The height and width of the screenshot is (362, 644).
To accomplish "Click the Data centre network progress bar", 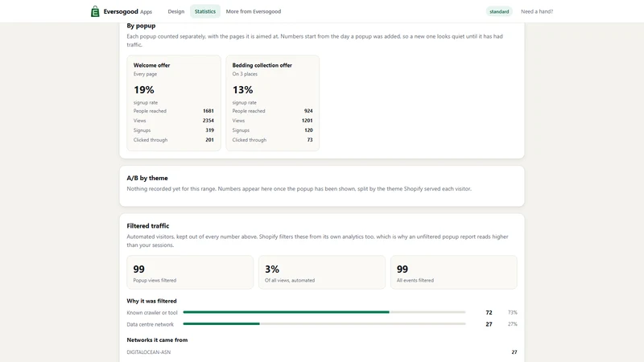I will coord(324,324).
